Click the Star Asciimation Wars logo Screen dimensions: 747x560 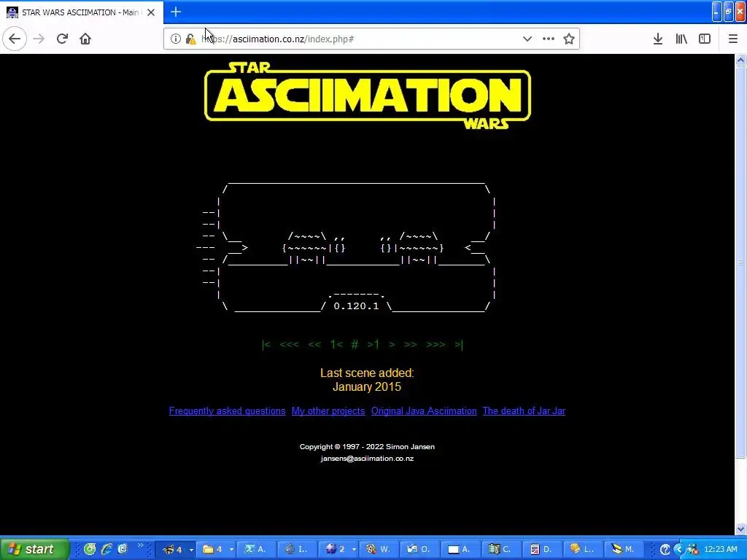pos(368,96)
